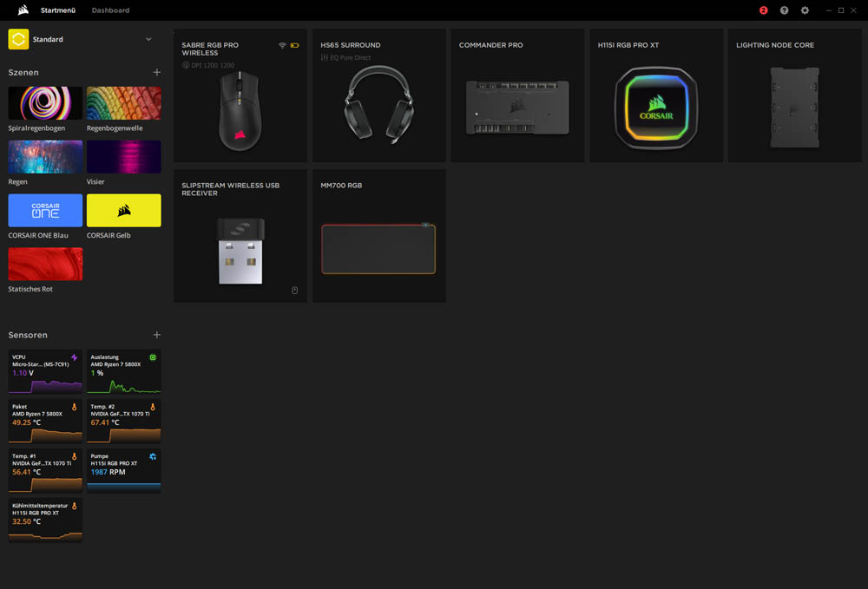This screenshot has width=868, height=589.
Task: Apply the Visier scene
Action: [124, 156]
